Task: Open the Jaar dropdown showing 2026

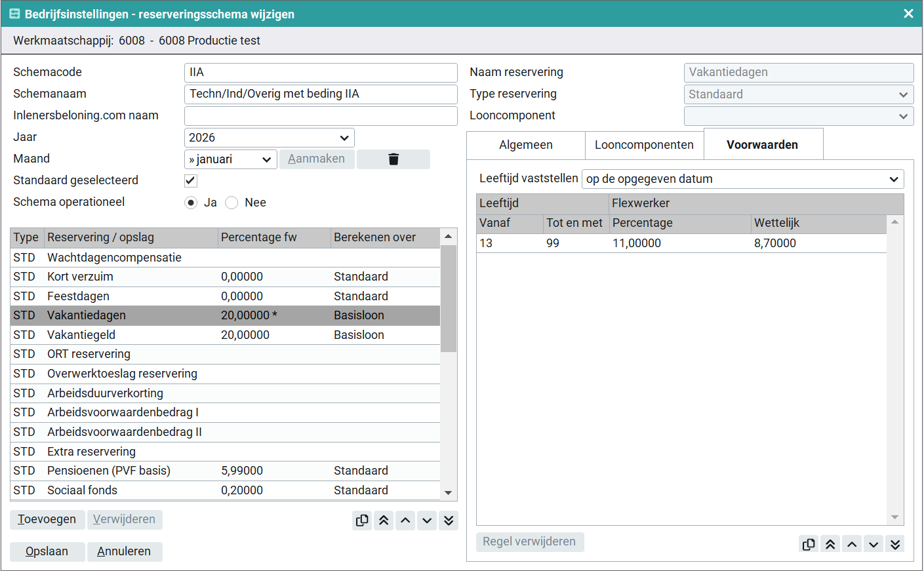Action: point(270,138)
